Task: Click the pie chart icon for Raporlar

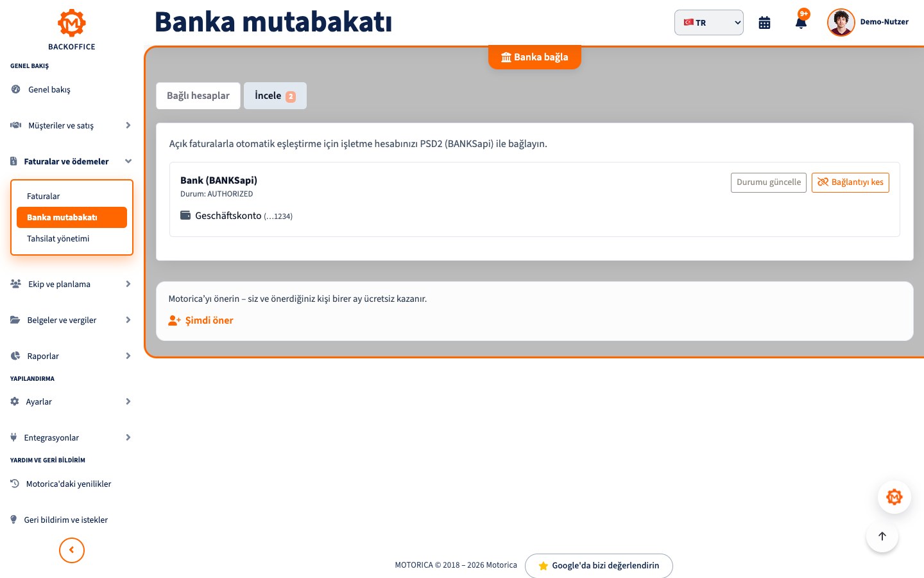Action: click(x=15, y=356)
